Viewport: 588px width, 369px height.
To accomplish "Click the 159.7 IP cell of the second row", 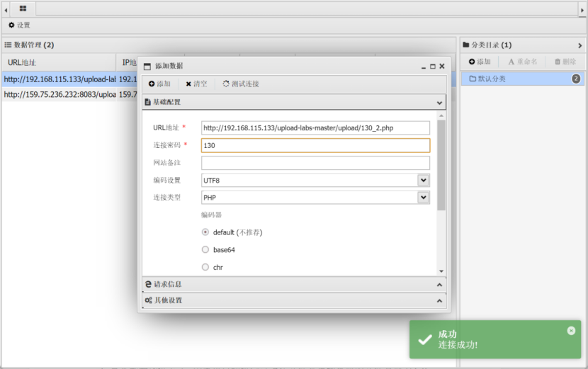I will pos(128,94).
